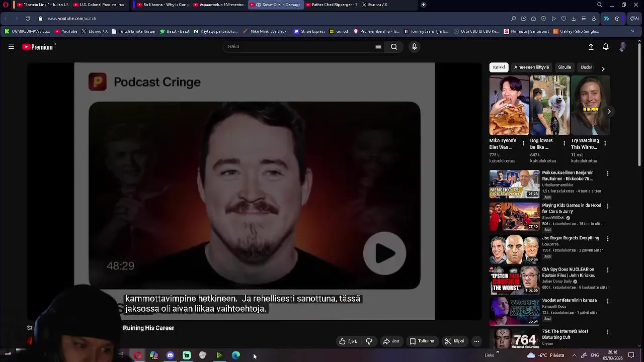The width and height of the screenshot is (644, 362).
Task: Open Opera GX from the taskbar
Action: (x=137, y=355)
